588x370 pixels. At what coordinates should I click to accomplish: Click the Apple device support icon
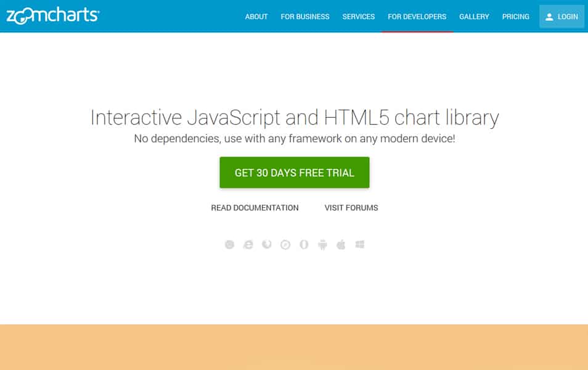(341, 244)
